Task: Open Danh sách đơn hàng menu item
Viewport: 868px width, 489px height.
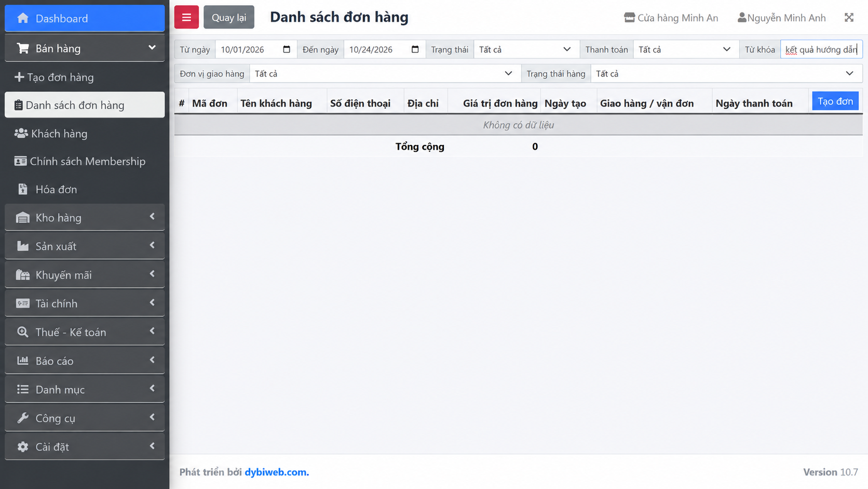Action: 85,105
